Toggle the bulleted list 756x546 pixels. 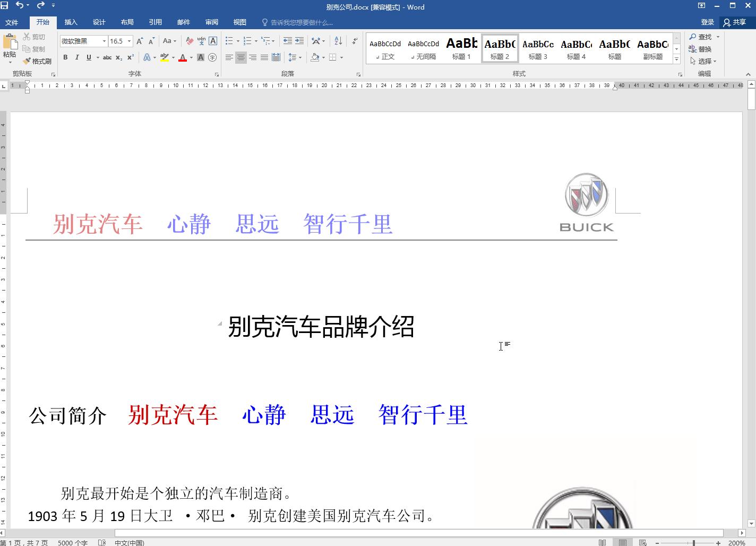(x=228, y=40)
